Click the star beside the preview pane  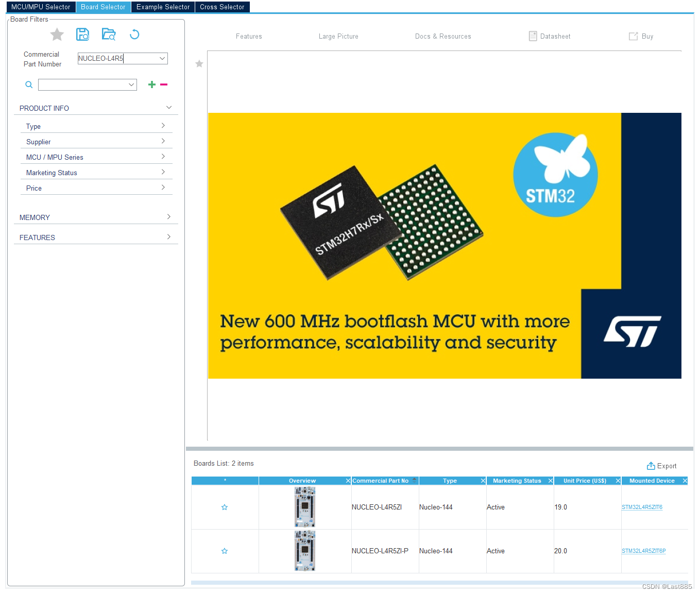pos(199,64)
